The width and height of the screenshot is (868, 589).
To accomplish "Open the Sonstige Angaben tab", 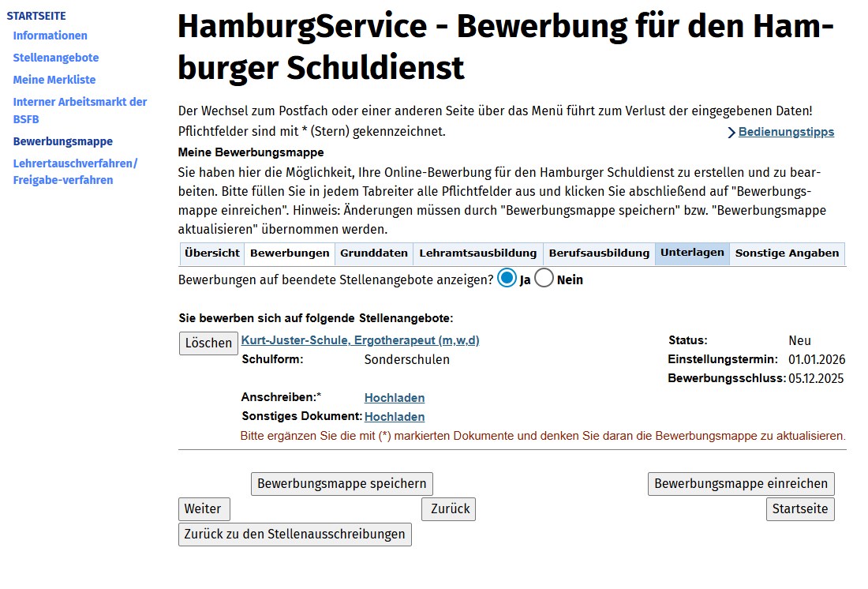I will (787, 253).
